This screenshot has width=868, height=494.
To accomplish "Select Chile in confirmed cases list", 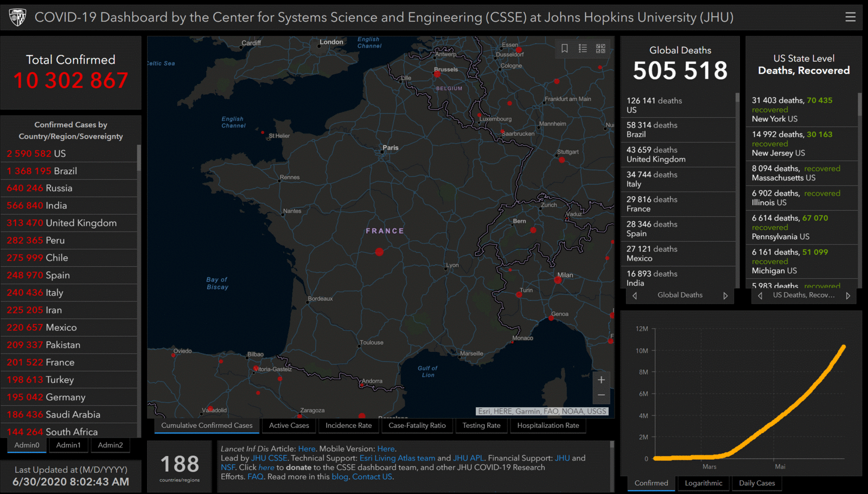I will pyautogui.click(x=69, y=258).
